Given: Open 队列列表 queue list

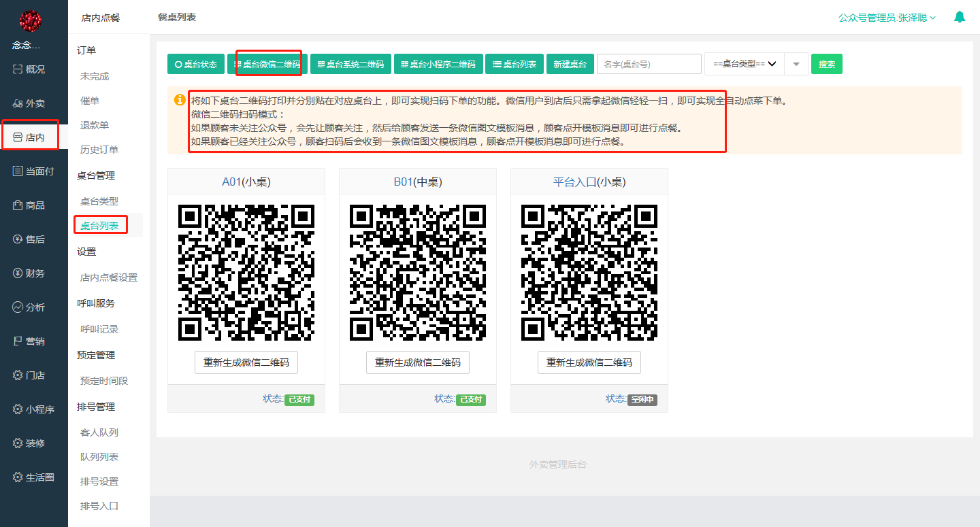Looking at the screenshot, I should pos(99,457).
